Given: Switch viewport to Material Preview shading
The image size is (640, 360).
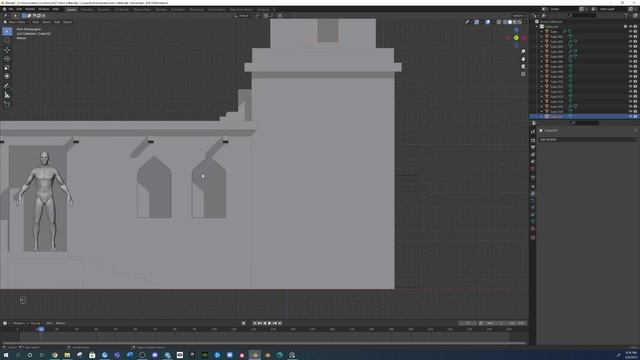Looking at the screenshot, I should 515,22.
